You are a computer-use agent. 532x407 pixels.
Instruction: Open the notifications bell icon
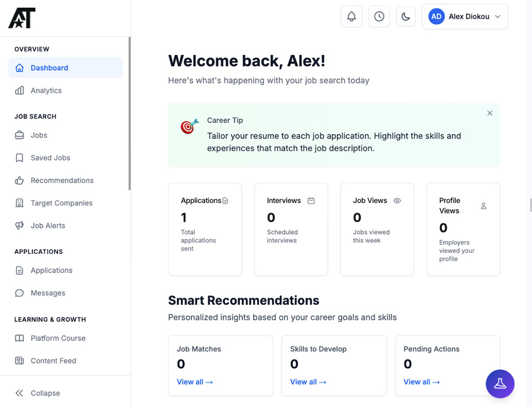click(352, 17)
